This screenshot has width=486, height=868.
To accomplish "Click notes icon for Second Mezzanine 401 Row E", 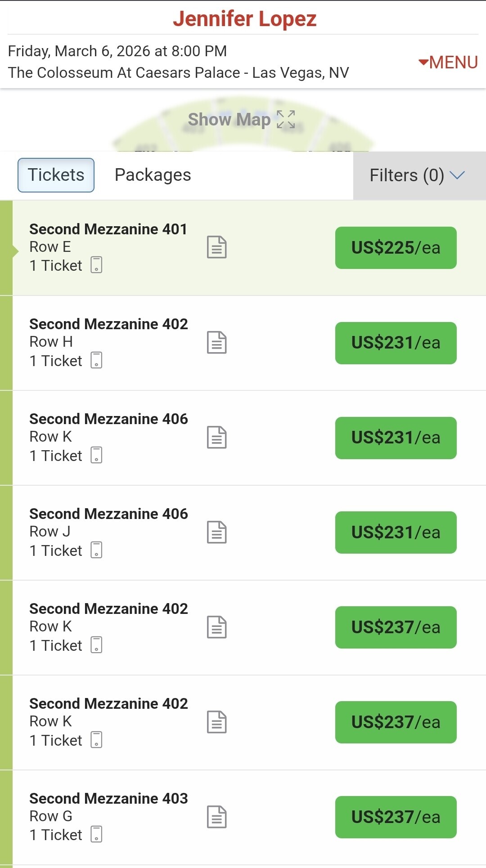I will (x=216, y=247).
